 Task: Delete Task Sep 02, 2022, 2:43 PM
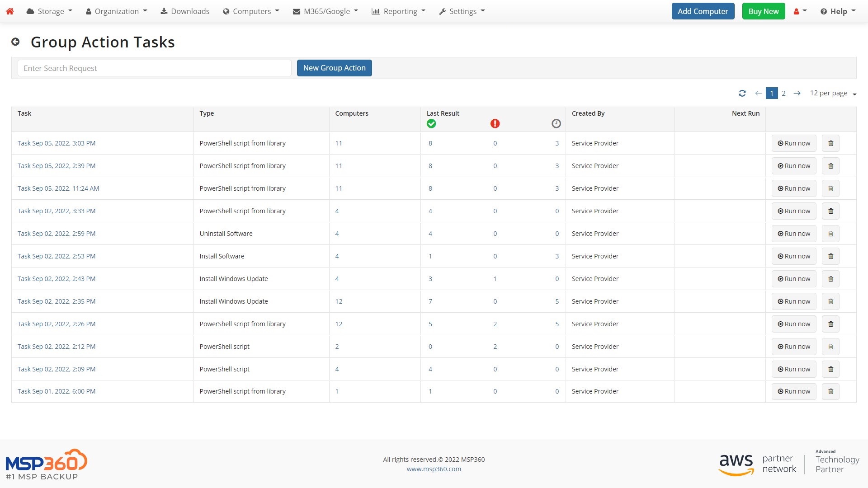(830, 279)
